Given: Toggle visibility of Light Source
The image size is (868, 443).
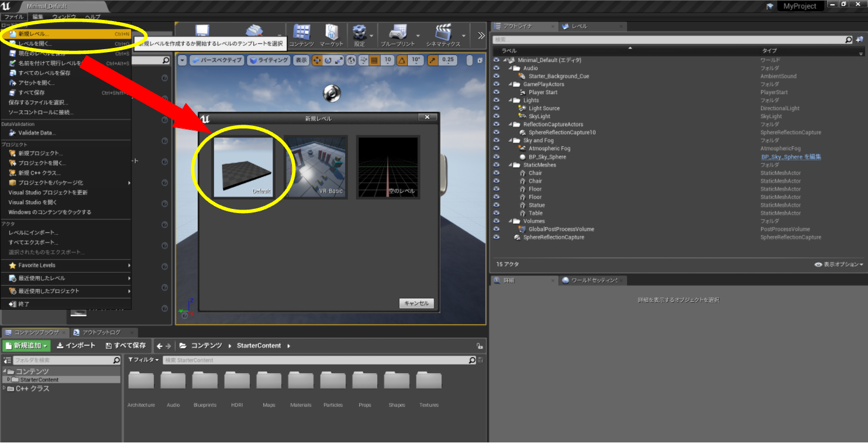Looking at the screenshot, I should pyautogui.click(x=497, y=108).
